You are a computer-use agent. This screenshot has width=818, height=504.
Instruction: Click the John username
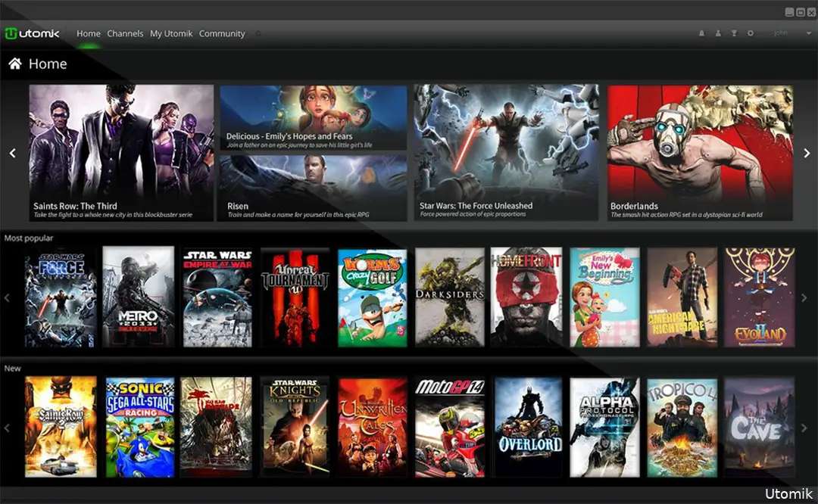(x=781, y=33)
